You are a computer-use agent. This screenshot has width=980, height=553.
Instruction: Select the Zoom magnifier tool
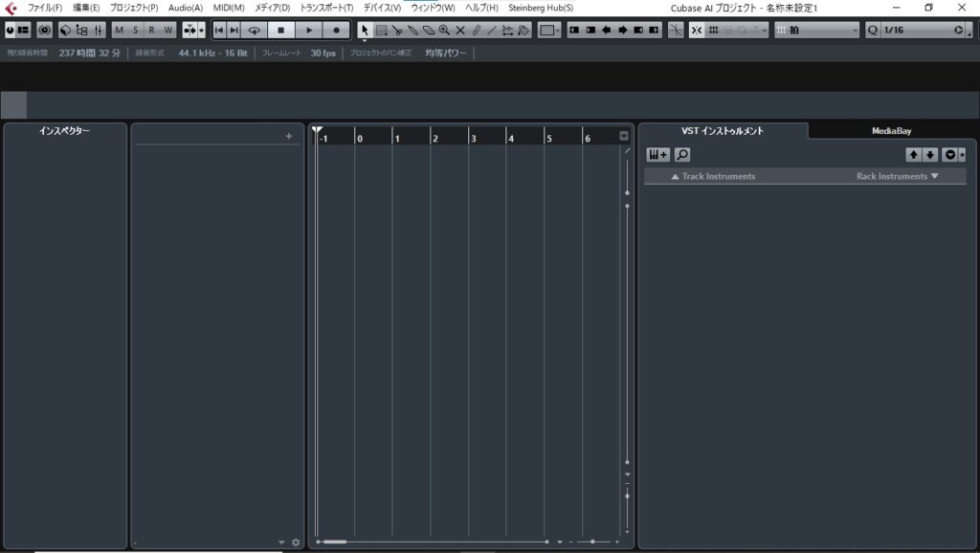(445, 30)
